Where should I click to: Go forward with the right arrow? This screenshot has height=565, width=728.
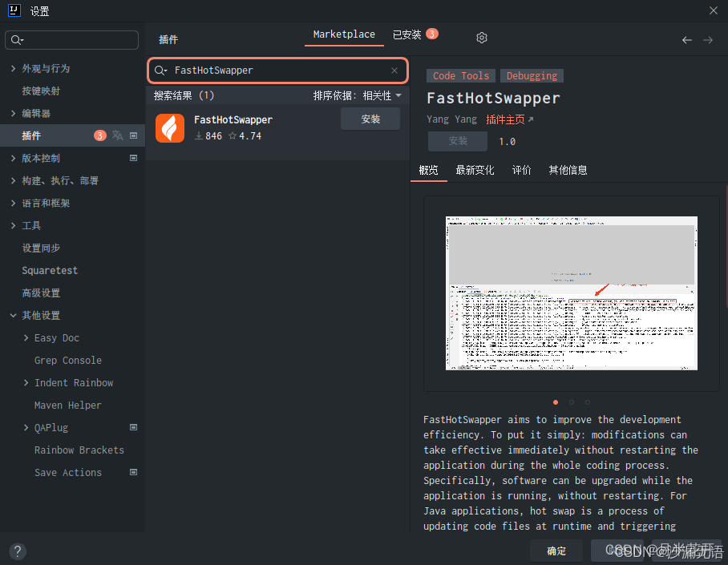[708, 40]
